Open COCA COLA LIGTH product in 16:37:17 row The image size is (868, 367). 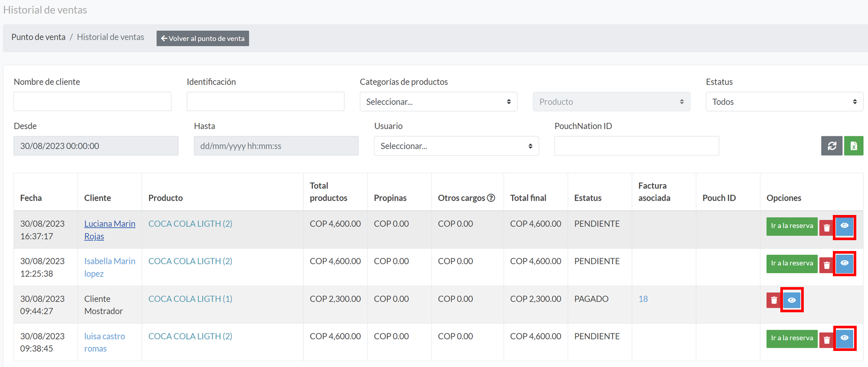pyautogui.click(x=190, y=224)
